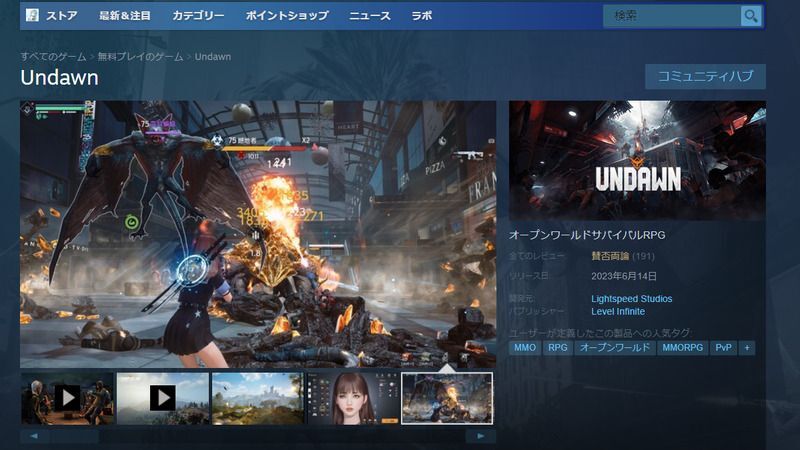Open Lightspeed Studios developer link
The image size is (800, 450).
point(631,299)
